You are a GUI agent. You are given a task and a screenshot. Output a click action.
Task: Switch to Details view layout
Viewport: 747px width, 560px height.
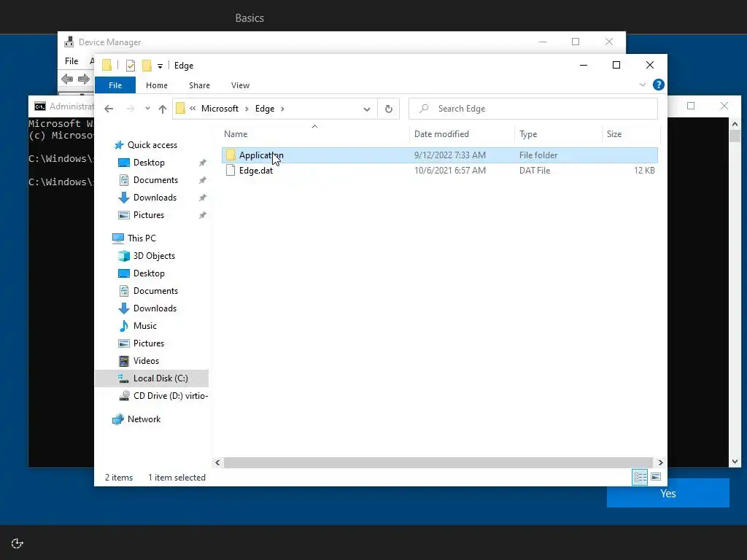[x=640, y=477]
